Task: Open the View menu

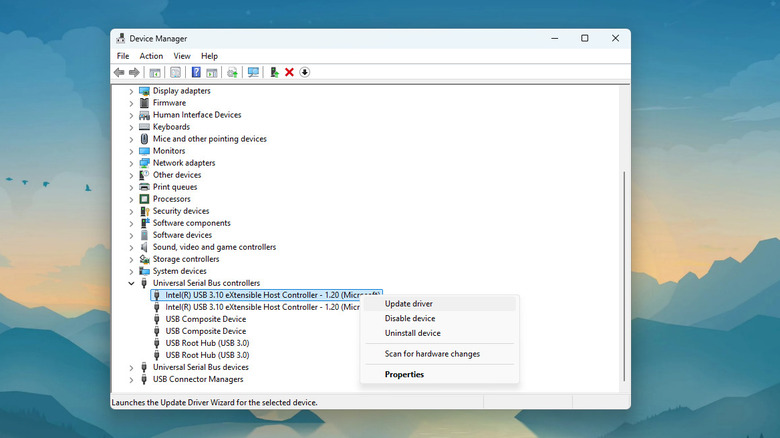Action: pos(181,56)
